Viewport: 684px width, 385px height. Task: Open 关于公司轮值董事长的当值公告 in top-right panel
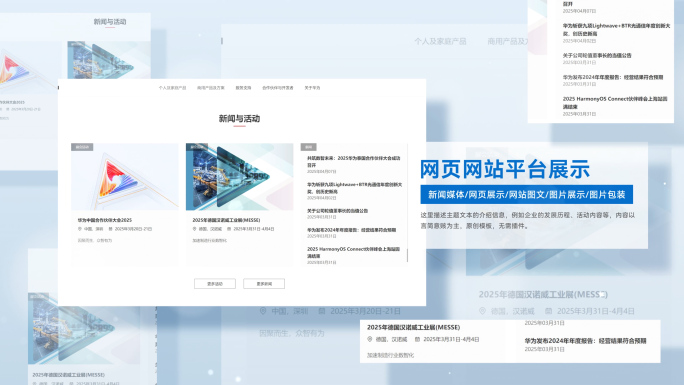[597, 55]
